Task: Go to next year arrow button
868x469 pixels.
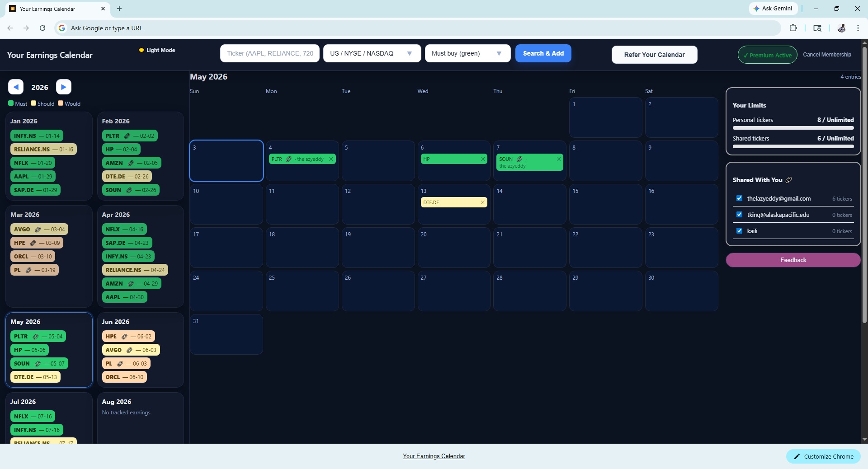Action: (x=64, y=87)
